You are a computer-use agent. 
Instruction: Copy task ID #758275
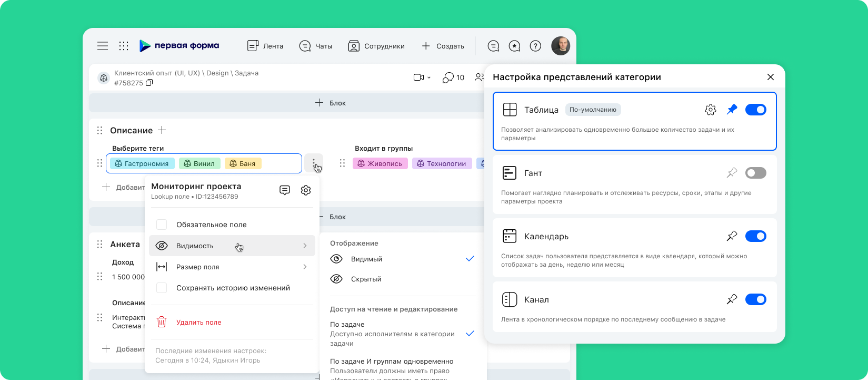coord(149,83)
